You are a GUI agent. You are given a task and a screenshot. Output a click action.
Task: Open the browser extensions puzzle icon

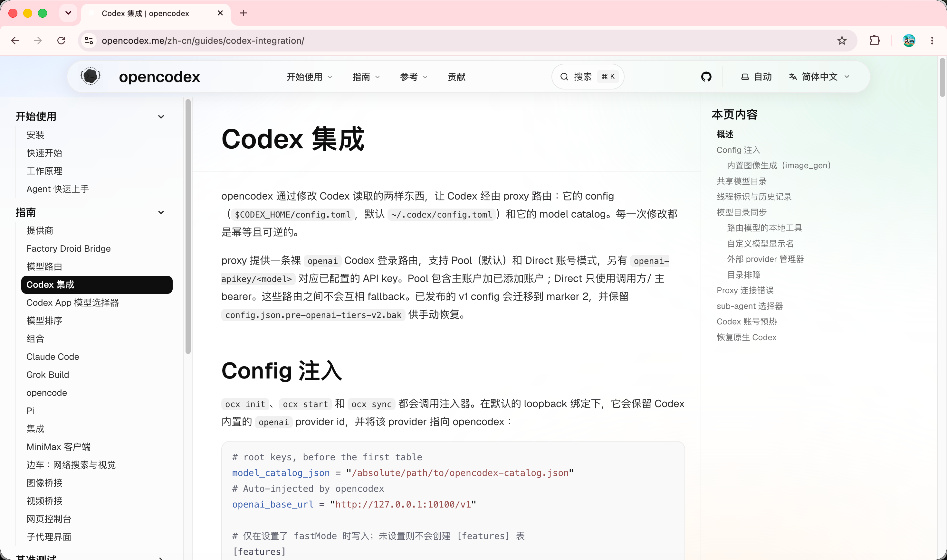point(875,40)
